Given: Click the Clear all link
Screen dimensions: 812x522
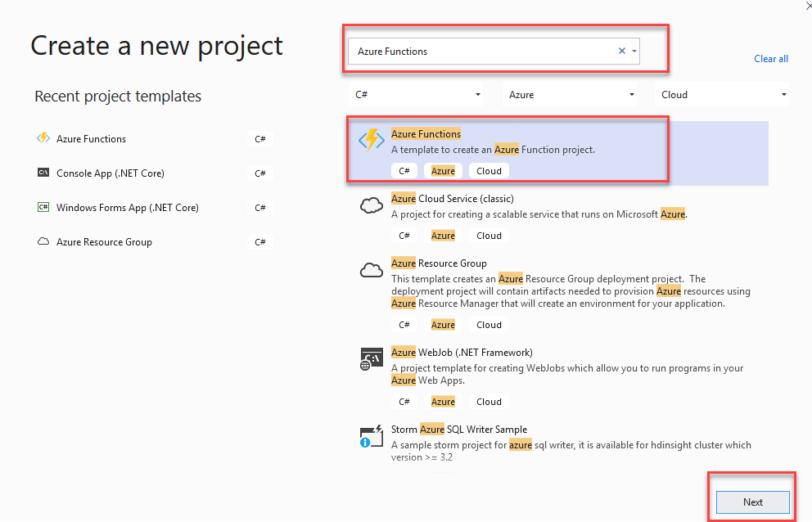Looking at the screenshot, I should click(771, 59).
